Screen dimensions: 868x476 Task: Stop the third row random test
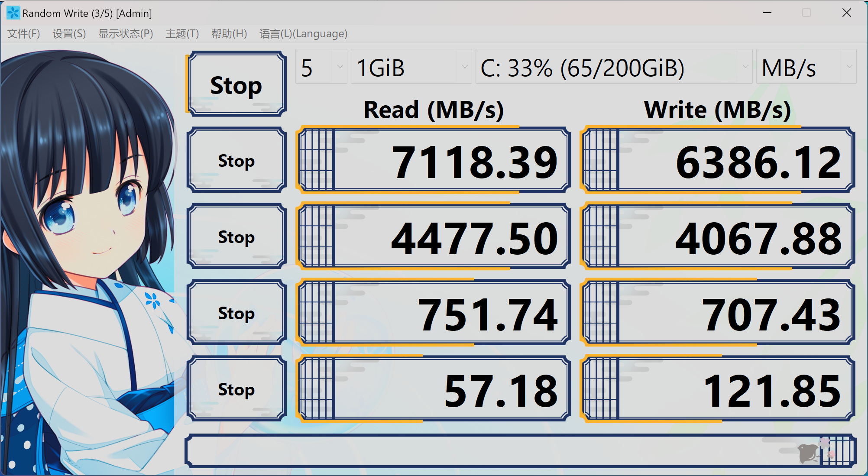pyautogui.click(x=236, y=313)
